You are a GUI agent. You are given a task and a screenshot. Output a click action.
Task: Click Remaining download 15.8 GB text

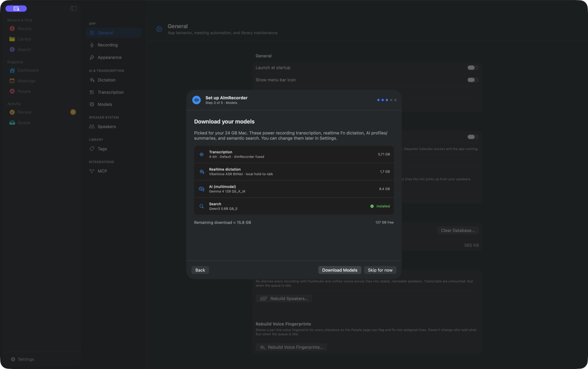point(222,223)
